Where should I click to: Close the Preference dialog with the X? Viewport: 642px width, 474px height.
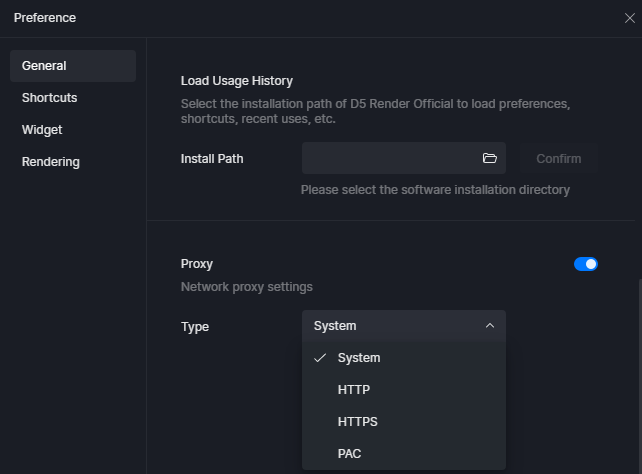point(629,18)
